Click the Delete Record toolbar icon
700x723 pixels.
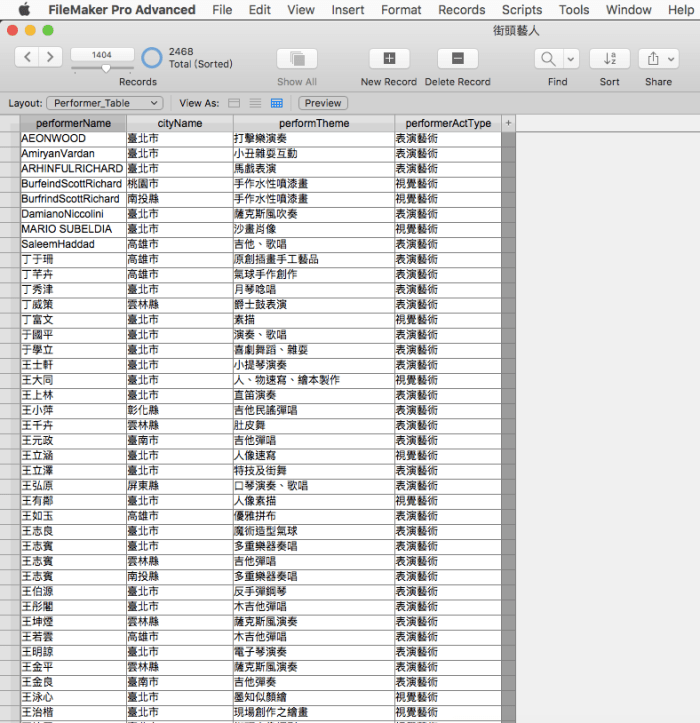coord(457,58)
